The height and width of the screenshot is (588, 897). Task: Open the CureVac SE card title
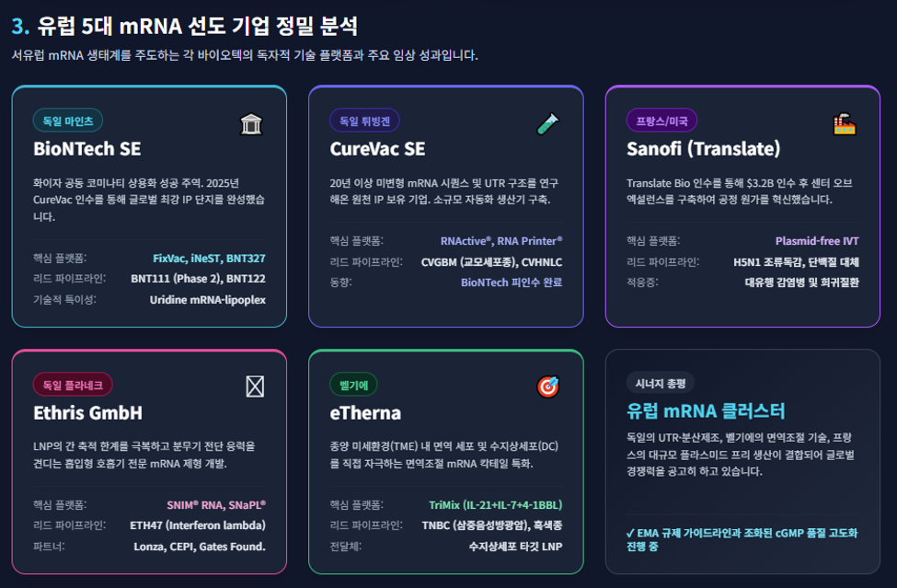point(377,149)
